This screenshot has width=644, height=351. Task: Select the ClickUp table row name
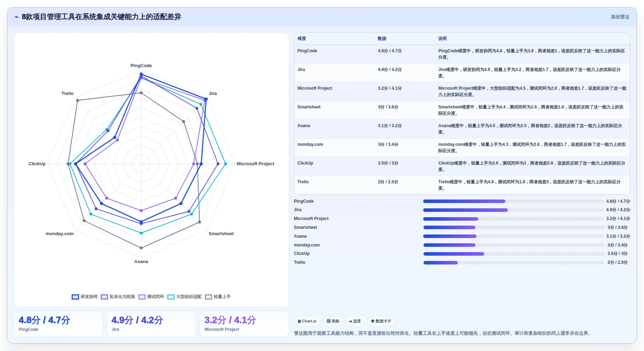pos(305,163)
